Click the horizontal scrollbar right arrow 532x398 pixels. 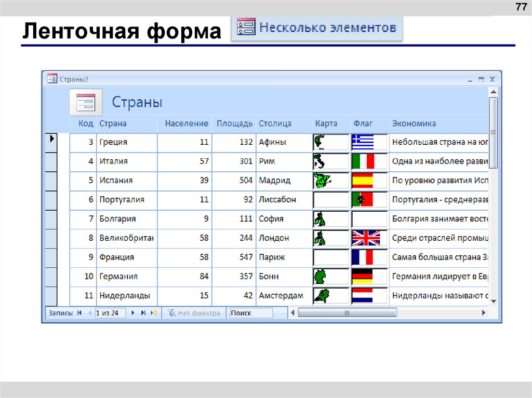484,312
